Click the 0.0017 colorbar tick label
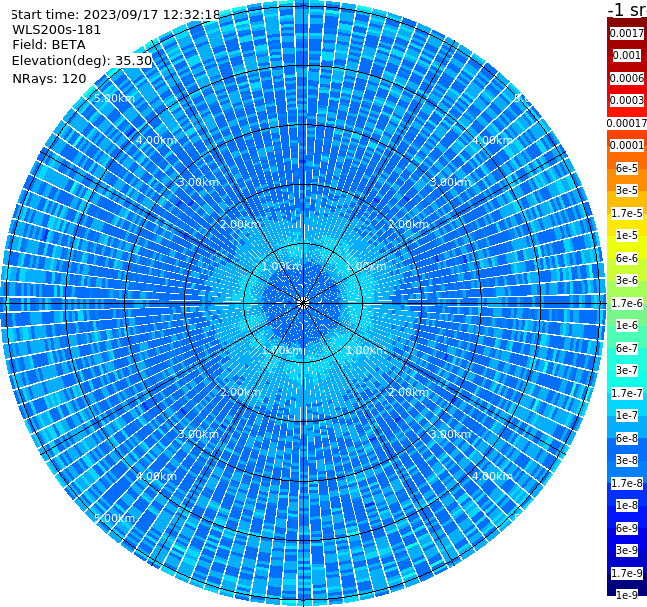The image size is (647, 607). [627, 33]
